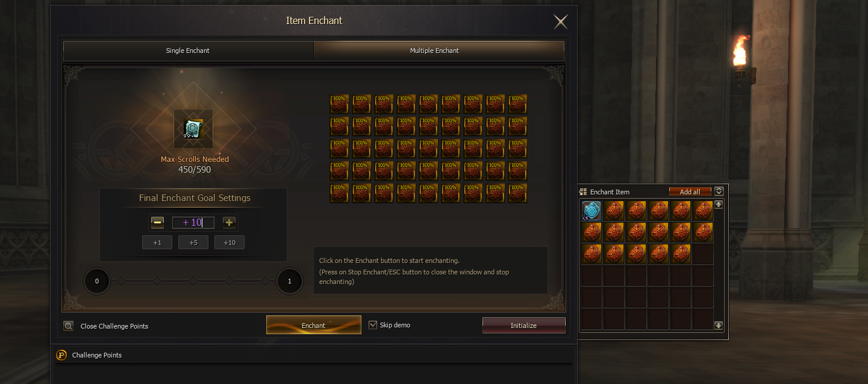This screenshot has width=868, height=384.
Task: Click the +5 enchant goal preset
Action: [193, 243]
